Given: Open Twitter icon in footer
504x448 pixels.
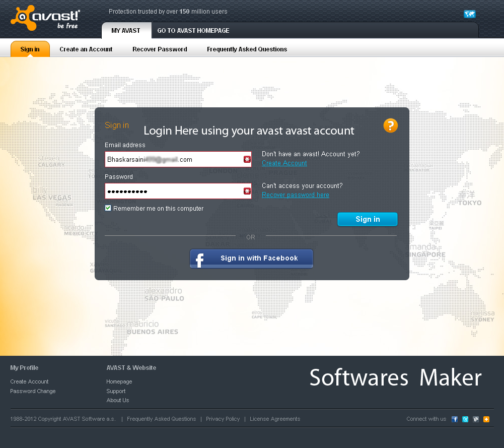Looking at the screenshot, I should pyautogui.click(x=465, y=419).
